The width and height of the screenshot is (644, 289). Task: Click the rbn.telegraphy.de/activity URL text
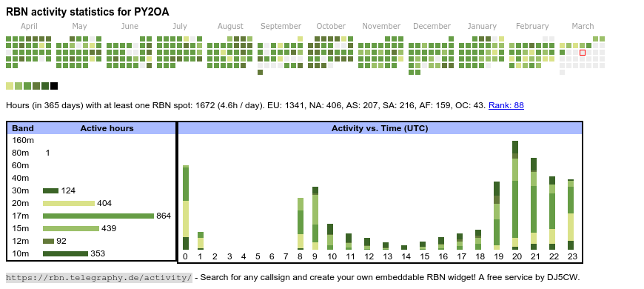click(x=99, y=277)
